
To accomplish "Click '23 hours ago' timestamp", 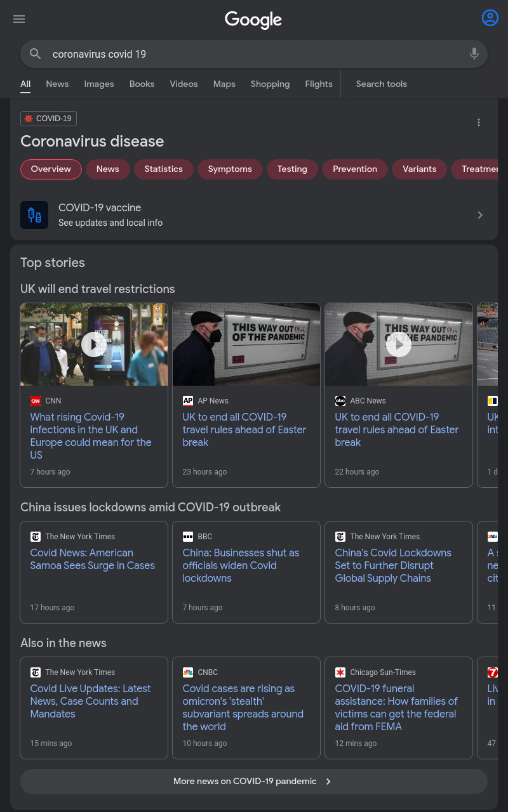I will [x=204, y=472].
